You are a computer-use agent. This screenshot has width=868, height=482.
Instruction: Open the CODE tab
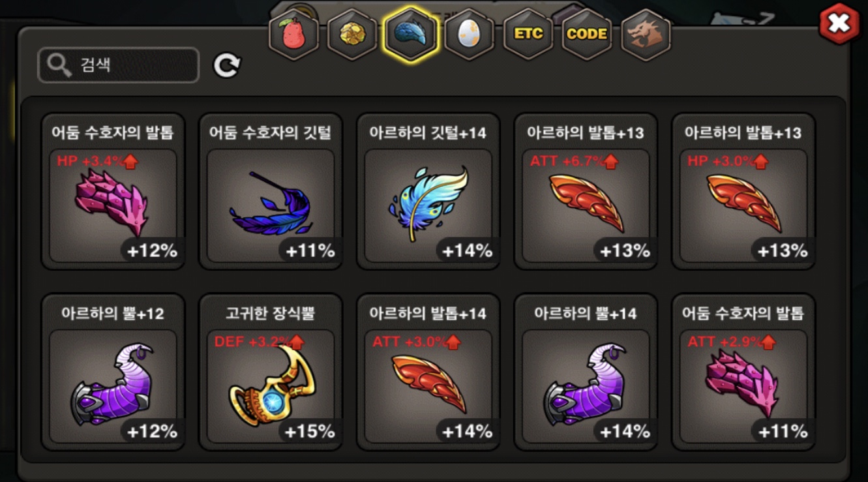[x=587, y=35]
